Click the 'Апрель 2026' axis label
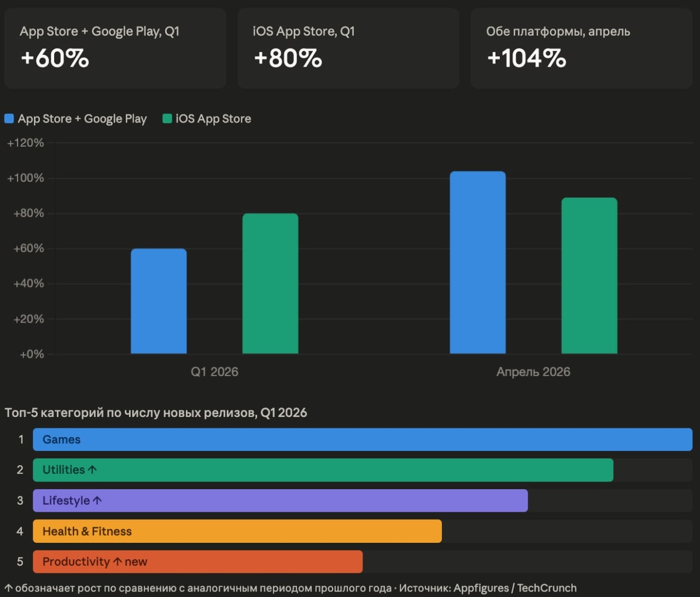Viewport: 700px width, 597px height. tap(533, 372)
